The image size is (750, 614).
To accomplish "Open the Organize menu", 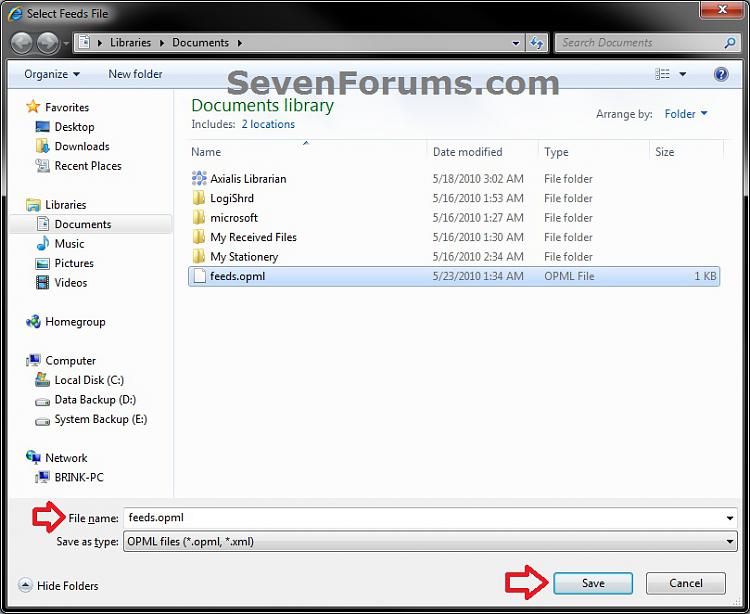I will 52,74.
